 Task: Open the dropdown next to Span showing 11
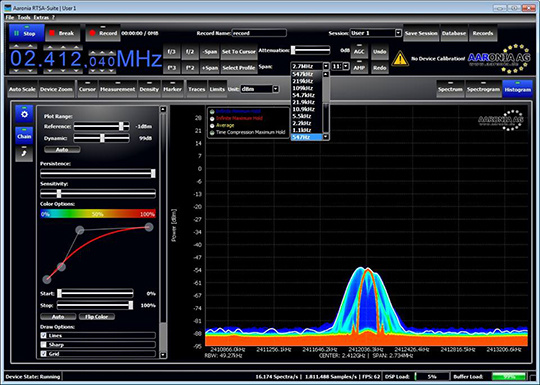click(346, 66)
